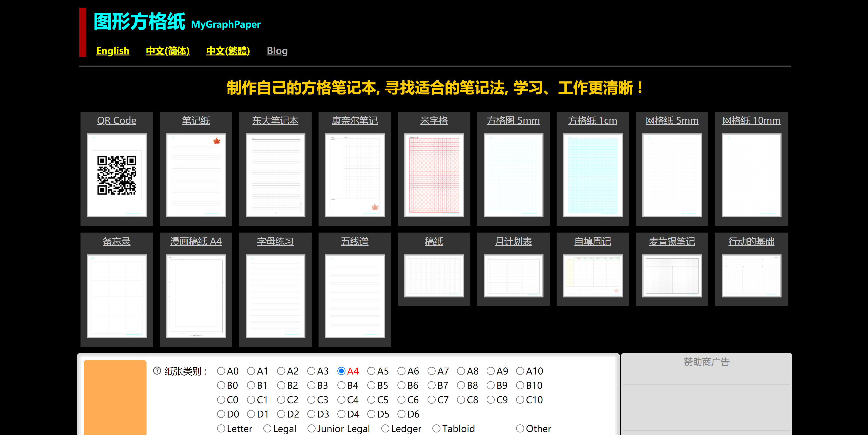Open the 网格纸 10mm preview thumbnail
The image size is (868, 435).
[751, 175]
